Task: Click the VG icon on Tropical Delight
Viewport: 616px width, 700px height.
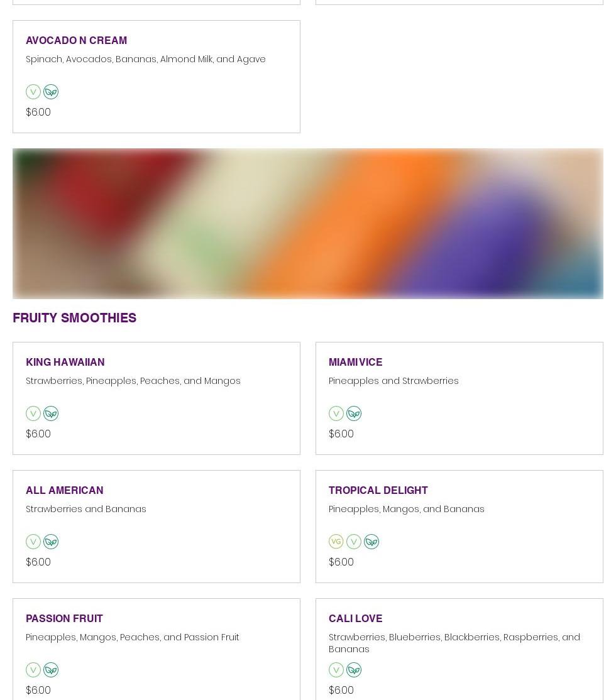Action: pos(336,541)
